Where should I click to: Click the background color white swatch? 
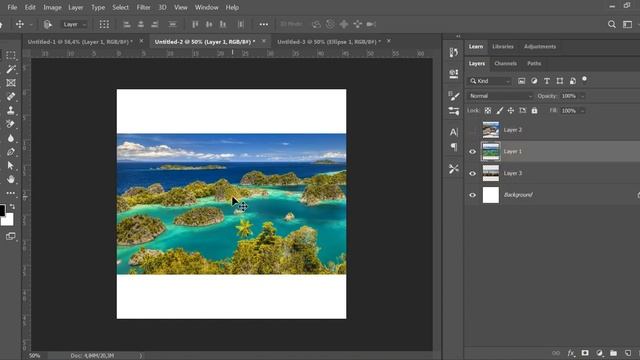click(8, 220)
